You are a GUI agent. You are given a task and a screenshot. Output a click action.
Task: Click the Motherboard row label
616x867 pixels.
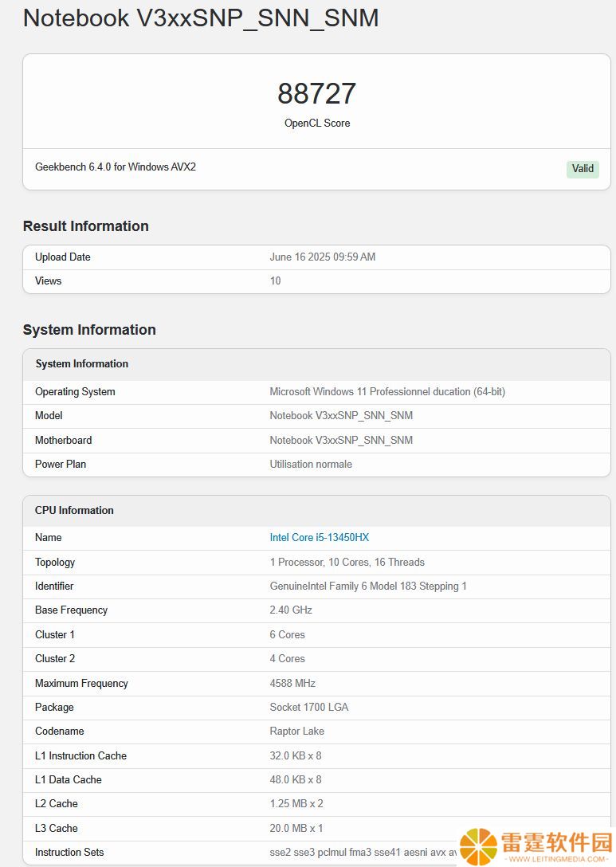coord(64,441)
